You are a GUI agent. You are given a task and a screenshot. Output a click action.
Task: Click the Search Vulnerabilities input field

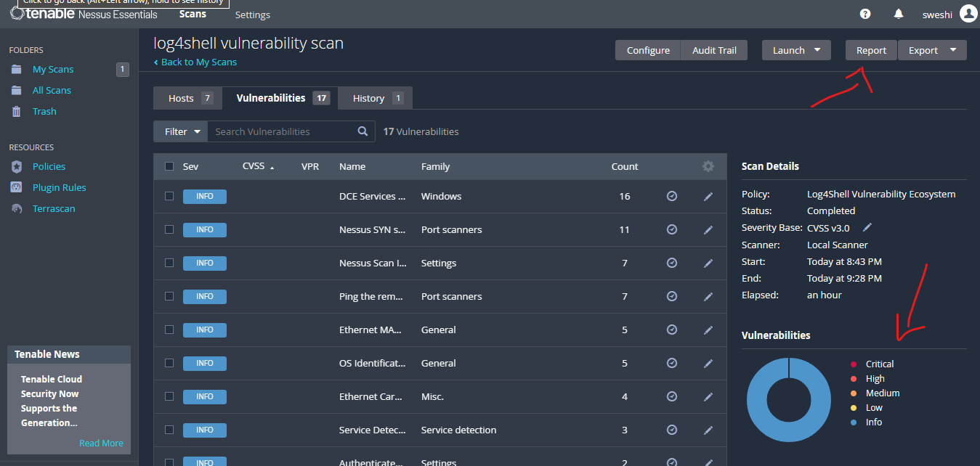pyautogui.click(x=282, y=131)
